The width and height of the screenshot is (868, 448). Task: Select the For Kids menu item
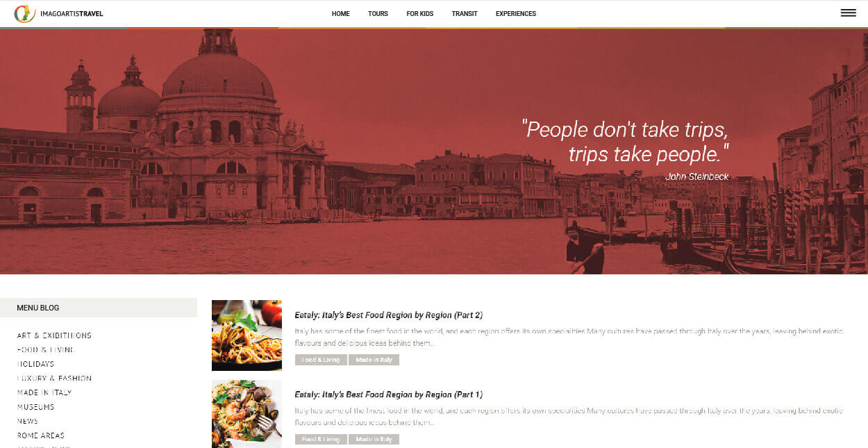(419, 14)
